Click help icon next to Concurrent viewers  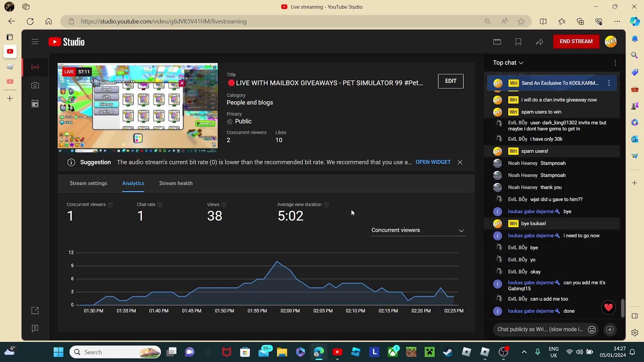(110, 205)
